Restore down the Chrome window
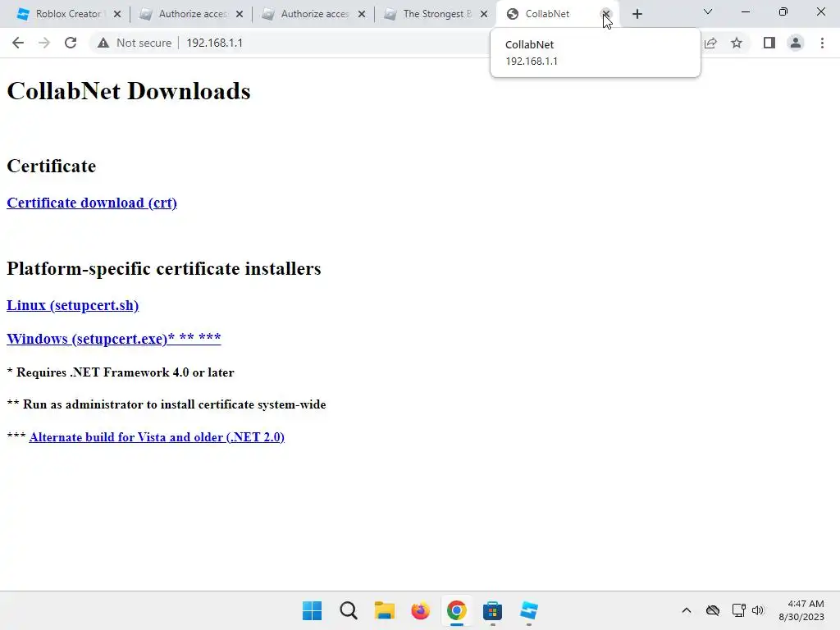The image size is (840, 630). tap(783, 11)
